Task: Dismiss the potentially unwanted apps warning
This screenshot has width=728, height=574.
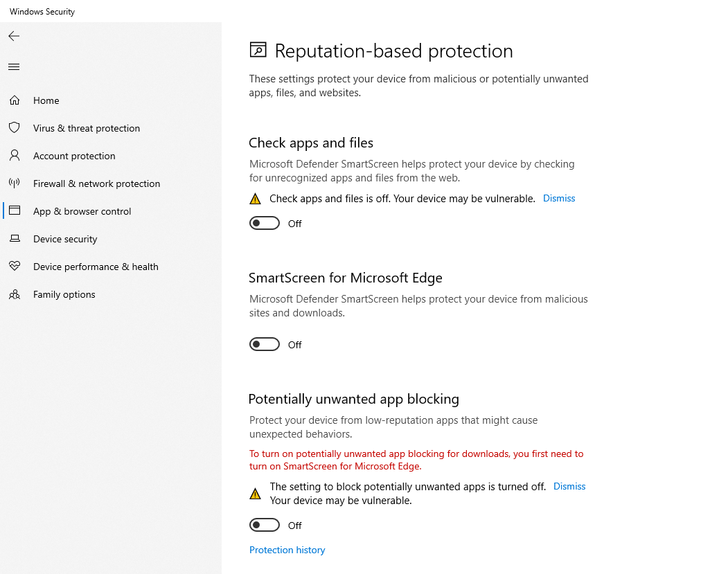Action: click(x=569, y=486)
